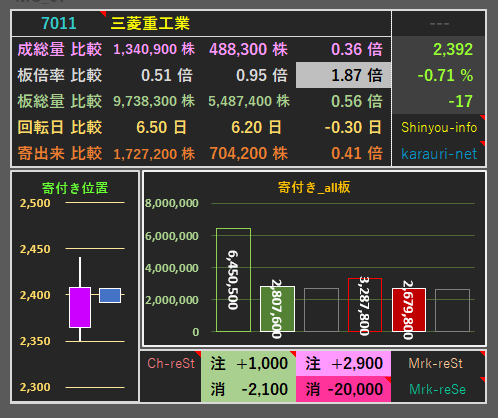Select the 成総量 比較 row label
Viewport: 498px width, 418px height.
coord(60,49)
